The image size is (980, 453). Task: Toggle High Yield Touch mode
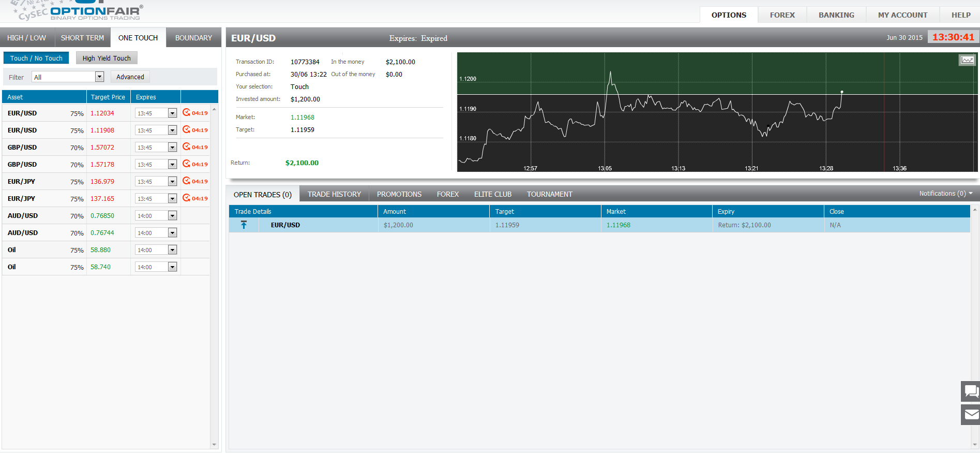107,58
